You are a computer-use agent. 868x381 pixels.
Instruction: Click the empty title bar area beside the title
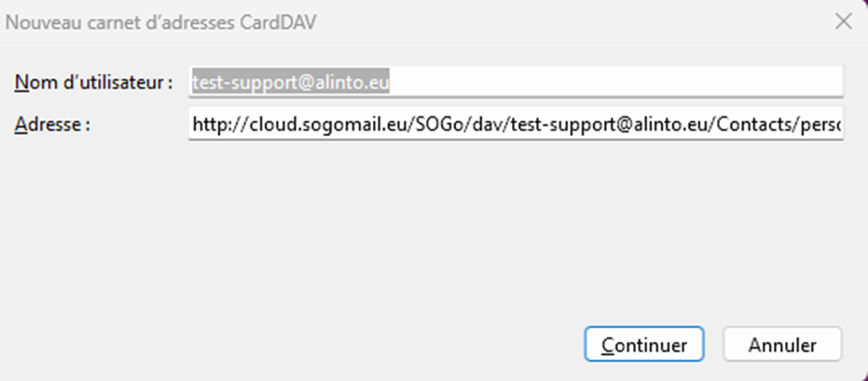559,21
